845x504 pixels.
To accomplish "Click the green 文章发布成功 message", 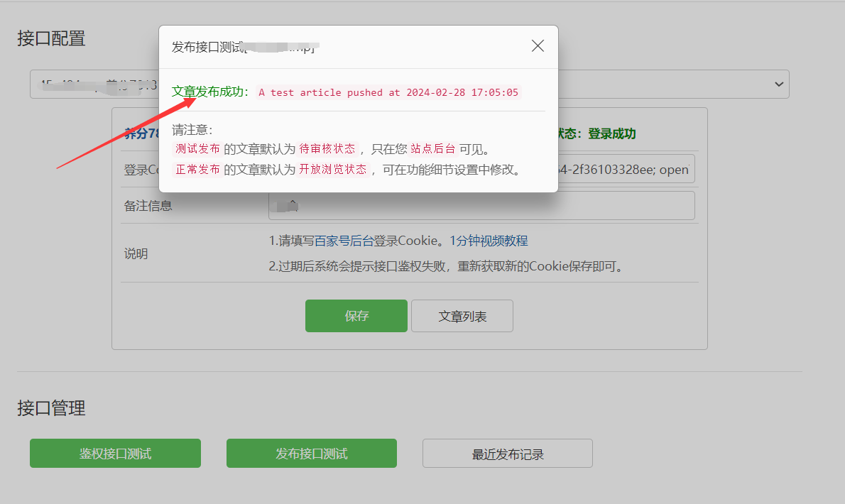I will click(210, 92).
